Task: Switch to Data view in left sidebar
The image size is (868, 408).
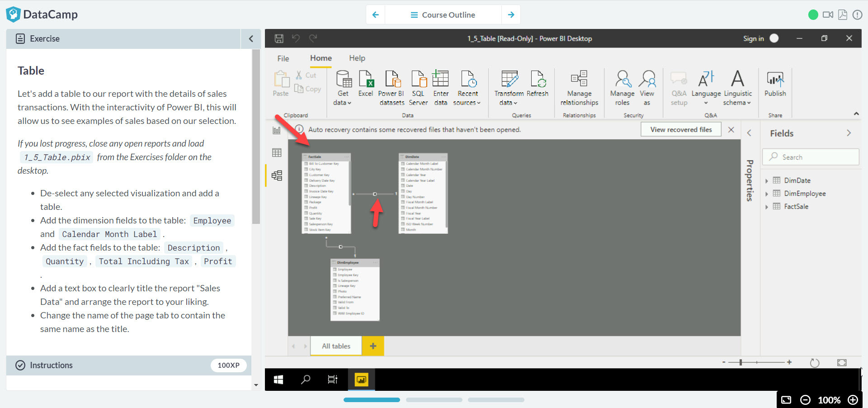Action: pyautogui.click(x=277, y=153)
